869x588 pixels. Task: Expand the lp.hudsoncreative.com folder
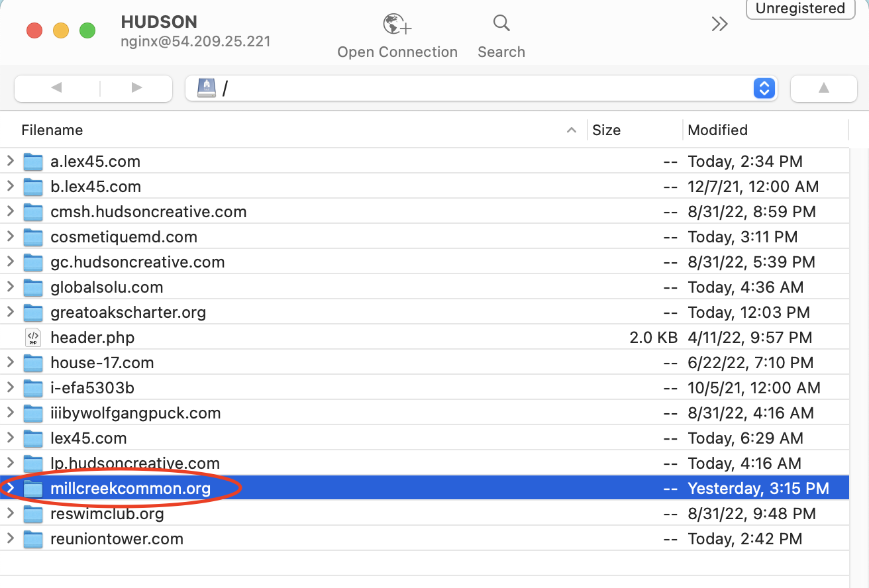(10, 463)
